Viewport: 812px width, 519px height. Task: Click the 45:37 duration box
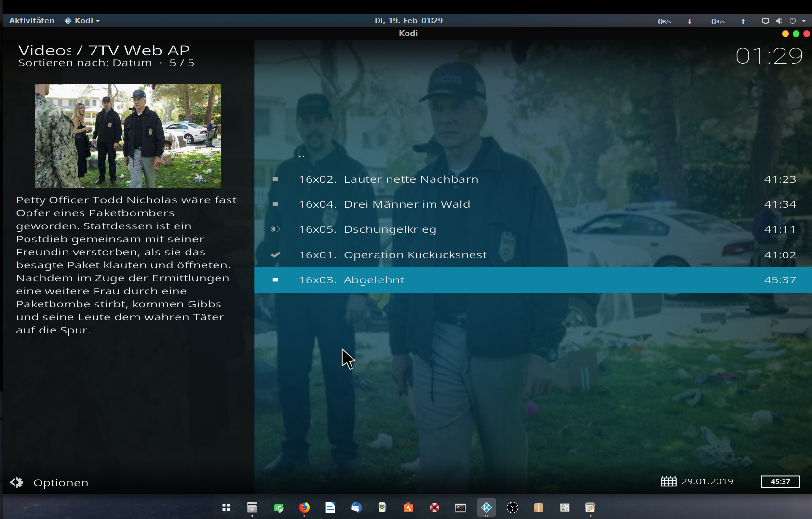(780, 481)
